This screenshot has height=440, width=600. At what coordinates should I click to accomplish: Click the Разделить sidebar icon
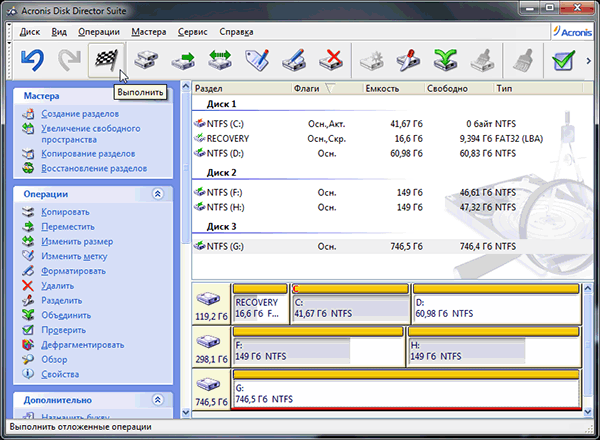tap(28, 301)
